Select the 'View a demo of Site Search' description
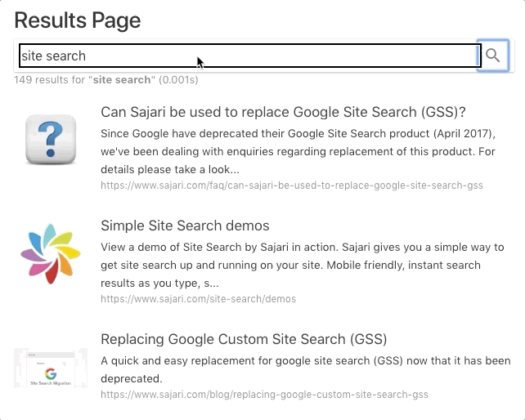The width and height of the screenshot is (525, 420). pyautogui.click(x=303, y=265)
